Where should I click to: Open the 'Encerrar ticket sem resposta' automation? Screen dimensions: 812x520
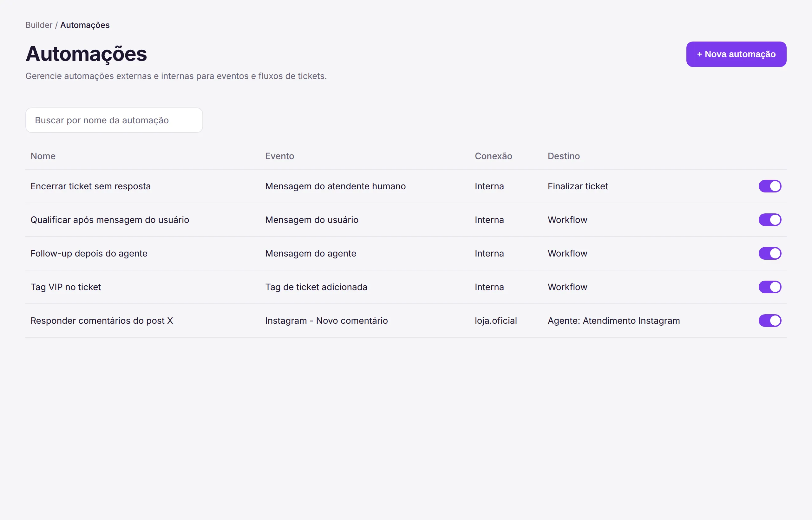click(x=90, y=186)
